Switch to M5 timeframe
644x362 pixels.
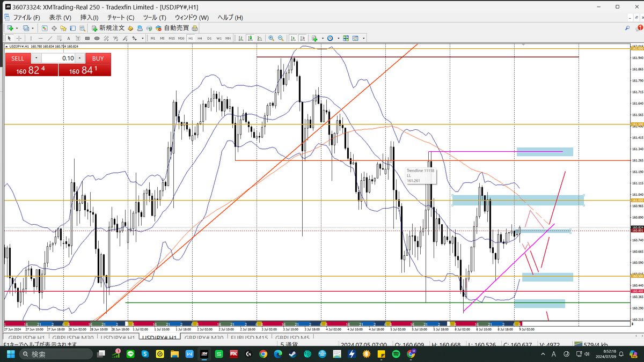click(162, 38)
